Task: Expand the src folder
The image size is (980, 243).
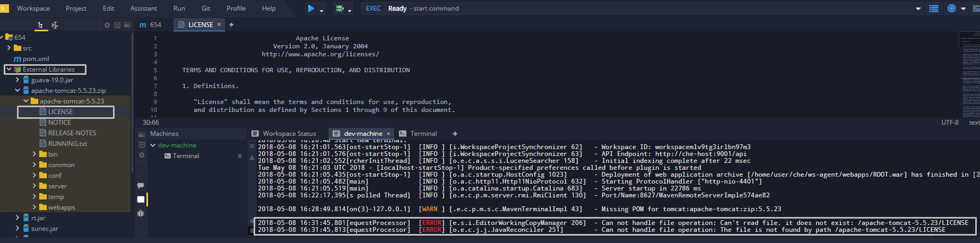Action: tap(9, 48)
